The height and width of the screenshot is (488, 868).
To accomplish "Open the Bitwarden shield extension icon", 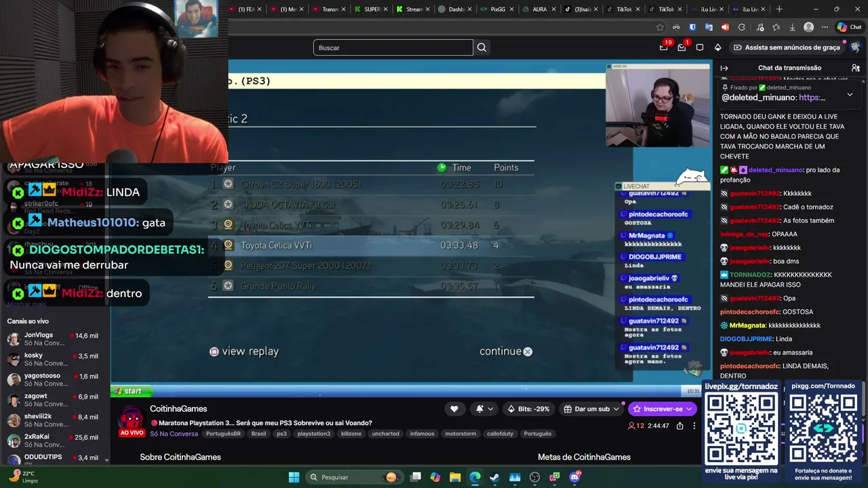I will click(692, 27).
